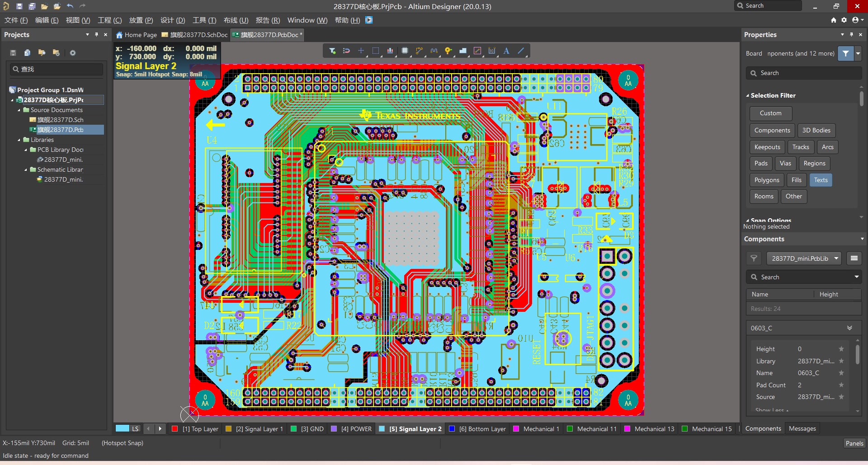Select the interactive length tuning tool
The height and width of the screenshot is (465, 868).
pos(434,51)
